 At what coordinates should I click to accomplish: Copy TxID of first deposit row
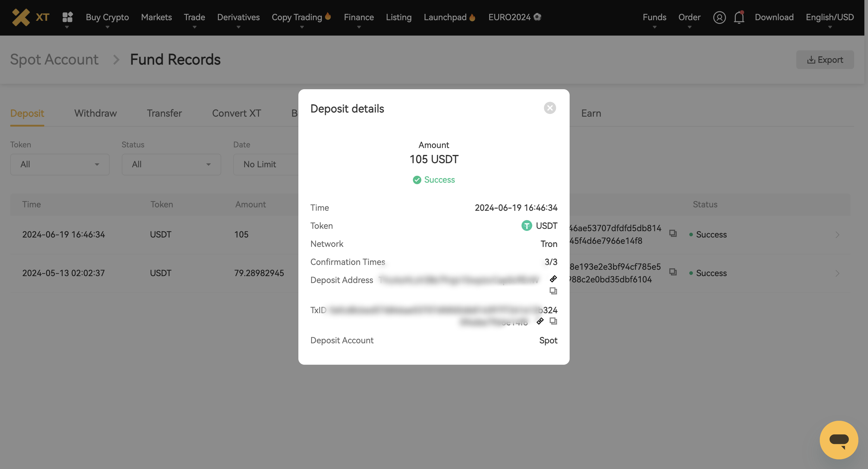[x=673, y=233]
